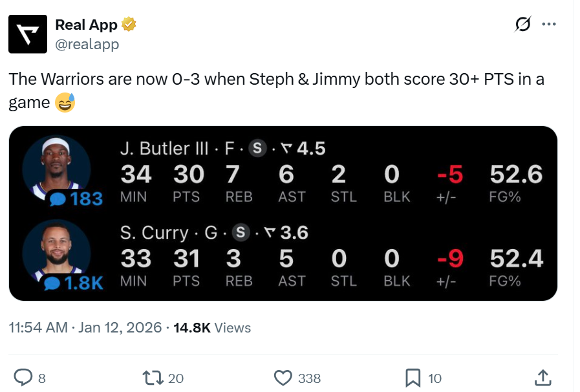Click Steph Curry's player headshot
Viewport: 580px width, 392px height.
click(55, 249)
